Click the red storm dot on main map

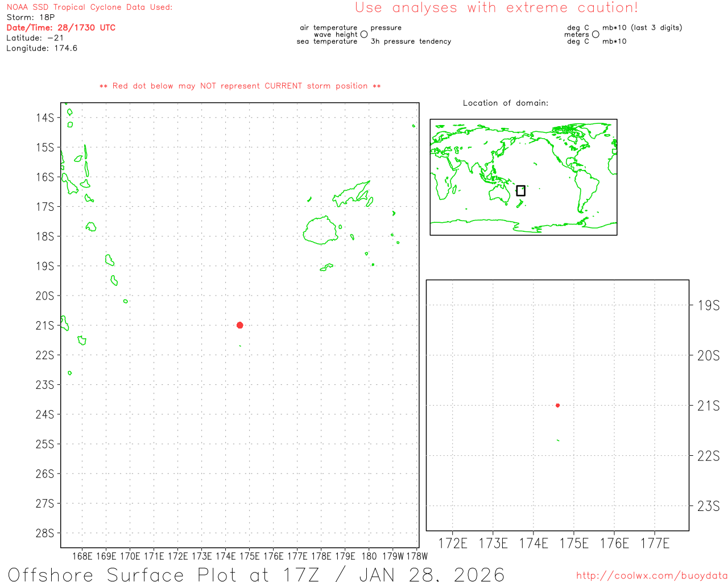click(240, 325)
